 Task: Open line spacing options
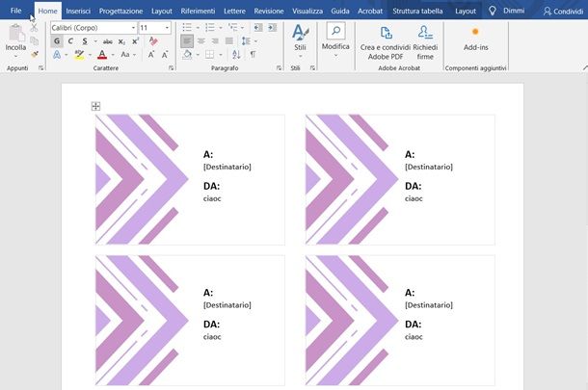tap(246, 41)
